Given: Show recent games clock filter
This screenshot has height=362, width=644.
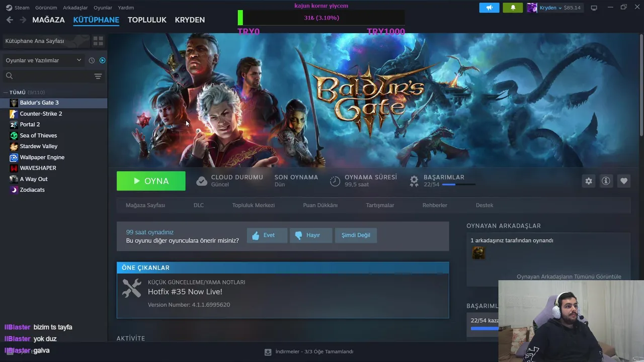Looking at the screenshot, I should [92, 60].
